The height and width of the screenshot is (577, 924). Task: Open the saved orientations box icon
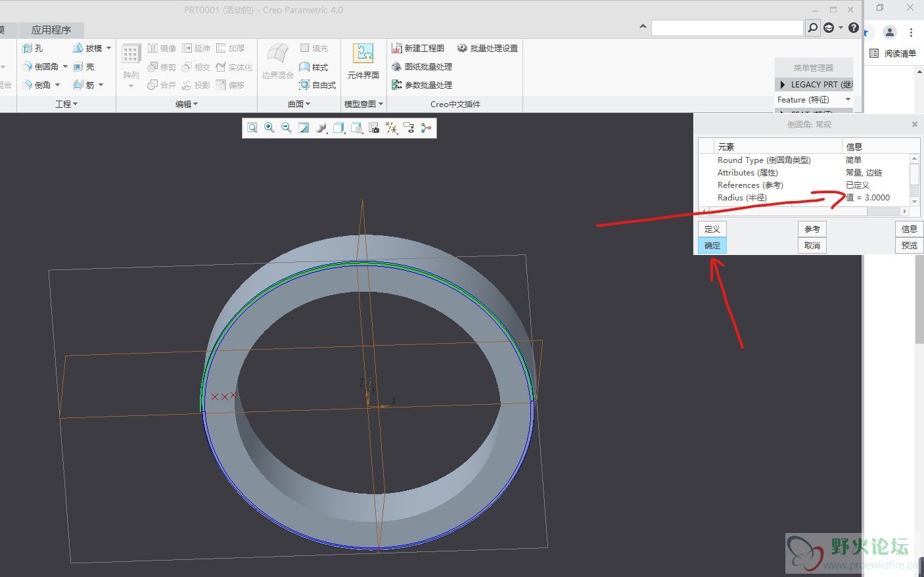tap(339, 128)
